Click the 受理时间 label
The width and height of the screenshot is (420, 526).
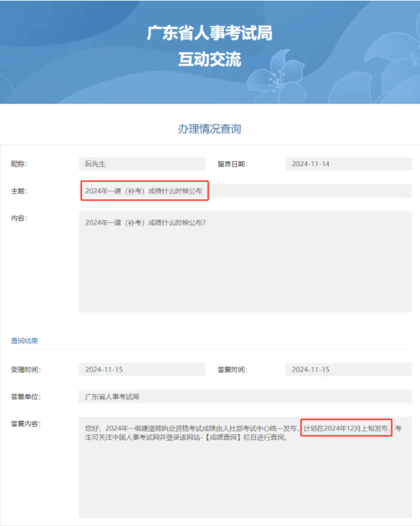(x=26, y=370)
